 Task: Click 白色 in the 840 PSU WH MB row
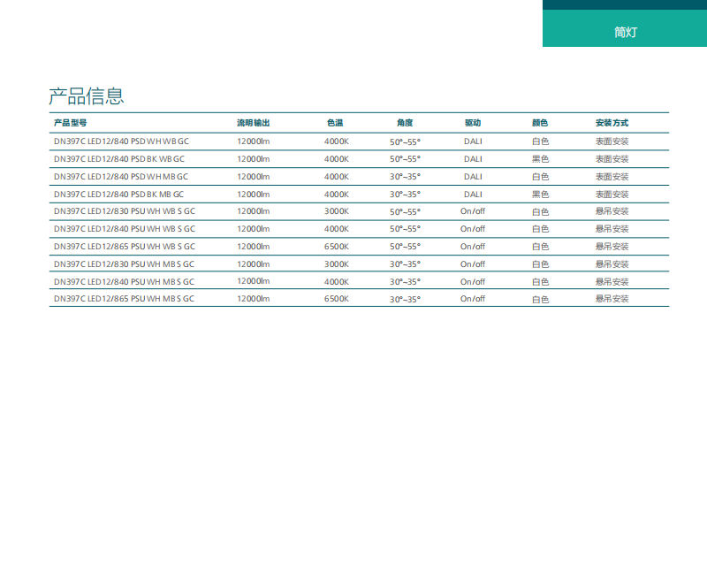540,281
